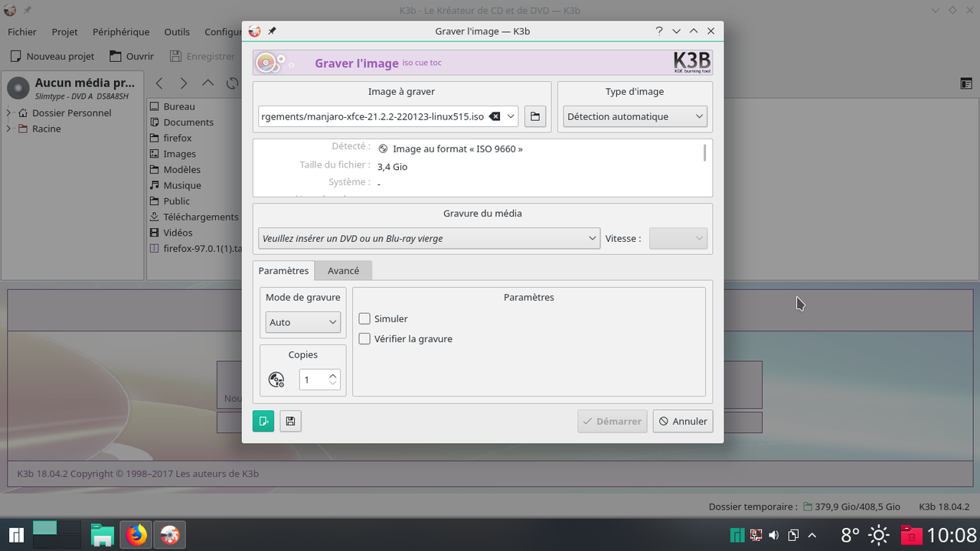The width and height of the screenshot is (980, 551).
Task: Select the firefox-97.0.1(1) archive file
Action: pyautogui.click(x=195, y=249)
